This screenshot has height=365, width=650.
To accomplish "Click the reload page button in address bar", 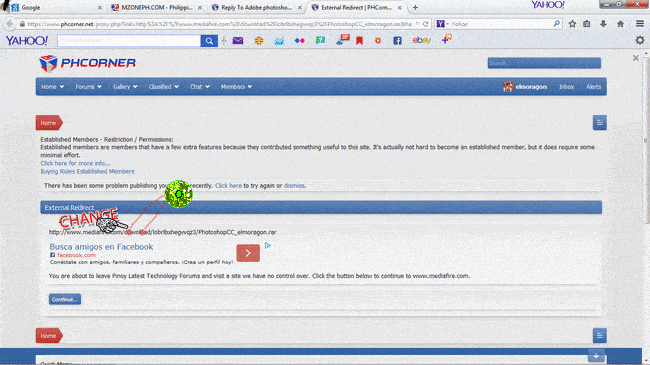I will [425, 24].
